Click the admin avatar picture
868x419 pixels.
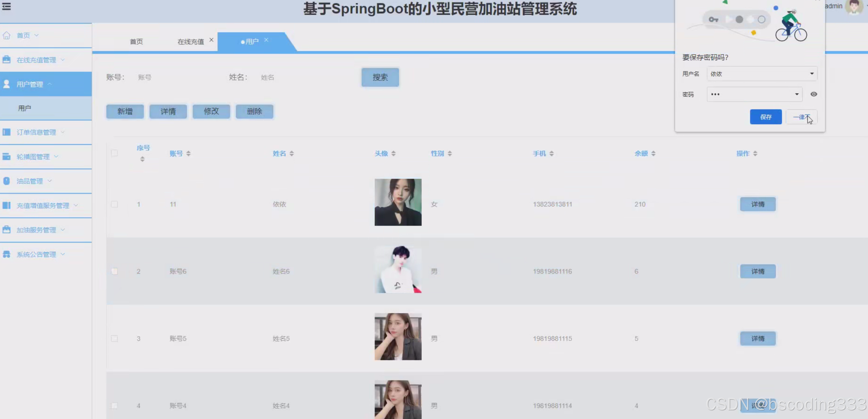pos(854,7)
